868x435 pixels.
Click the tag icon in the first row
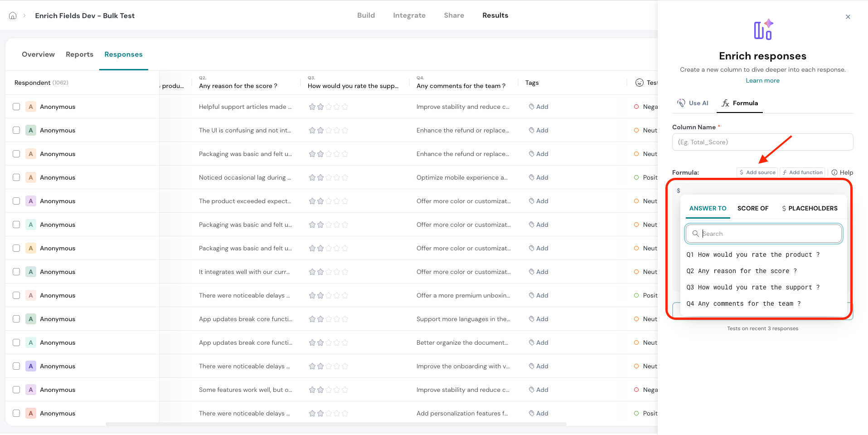click(x=531, y=107)
